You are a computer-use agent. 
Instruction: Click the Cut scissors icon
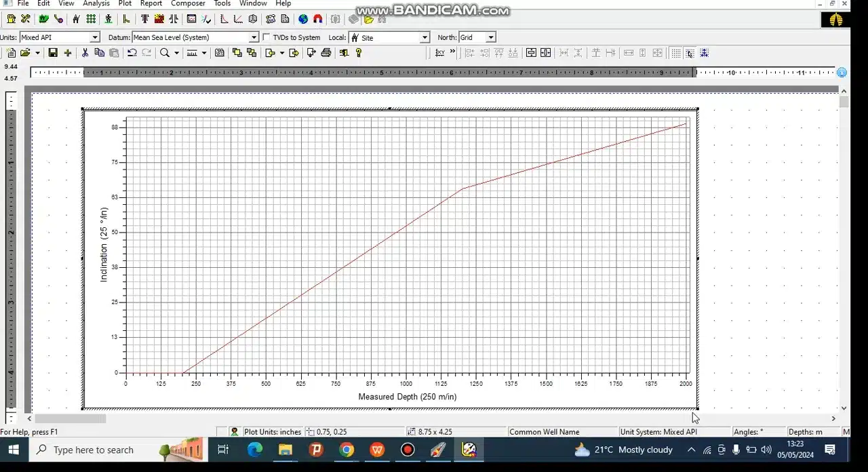(x=85, y=53)
